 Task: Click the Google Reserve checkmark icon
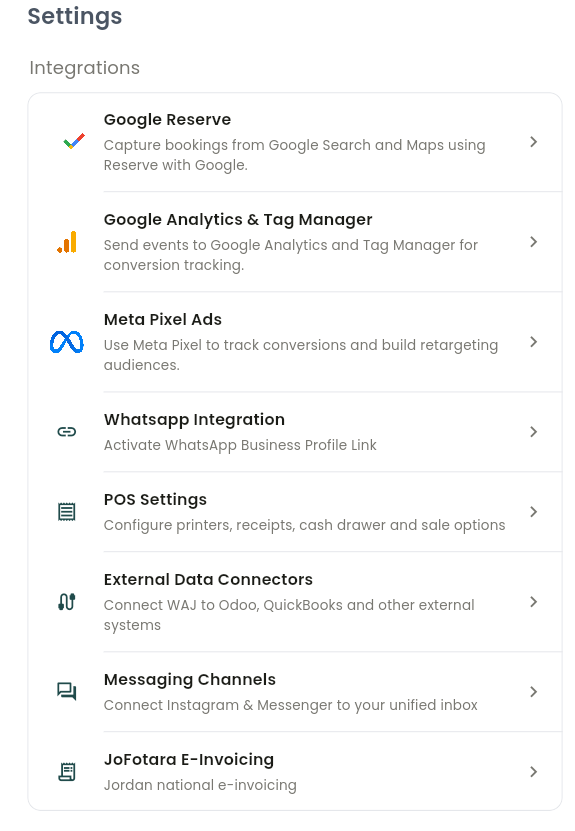[74, 142]
